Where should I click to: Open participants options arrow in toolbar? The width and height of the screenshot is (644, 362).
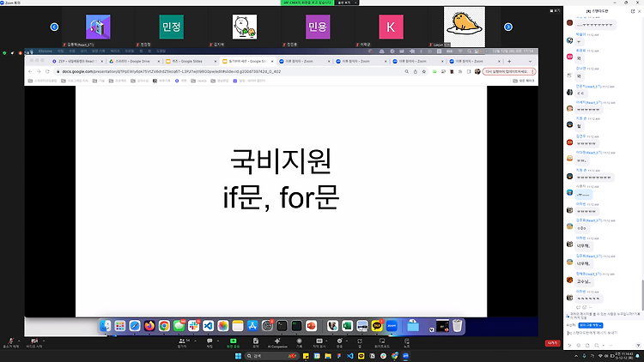point(195,341)
